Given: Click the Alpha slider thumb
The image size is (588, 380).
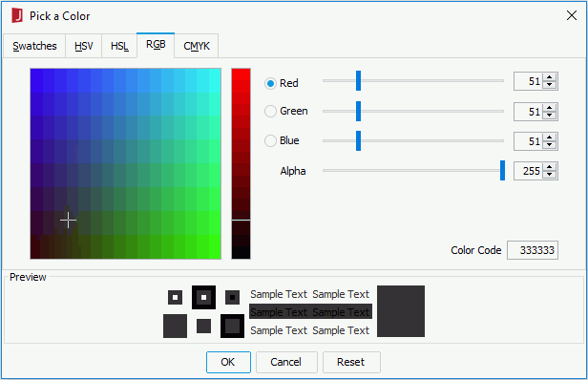Looking at the screenshot, I should click(x=502, y=170).
